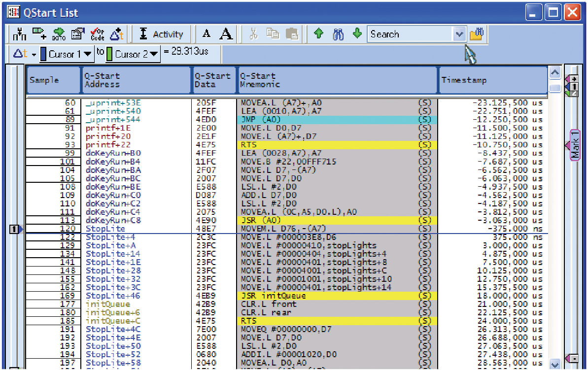
Task: Click the green Goto arrow icon
Action: 60,34
